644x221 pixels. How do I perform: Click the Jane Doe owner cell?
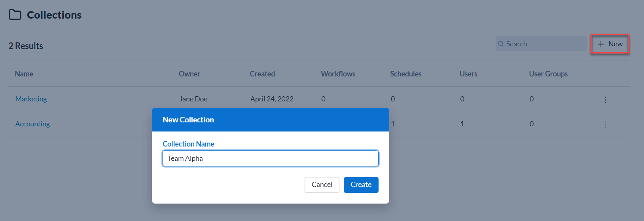coord(193,99)
